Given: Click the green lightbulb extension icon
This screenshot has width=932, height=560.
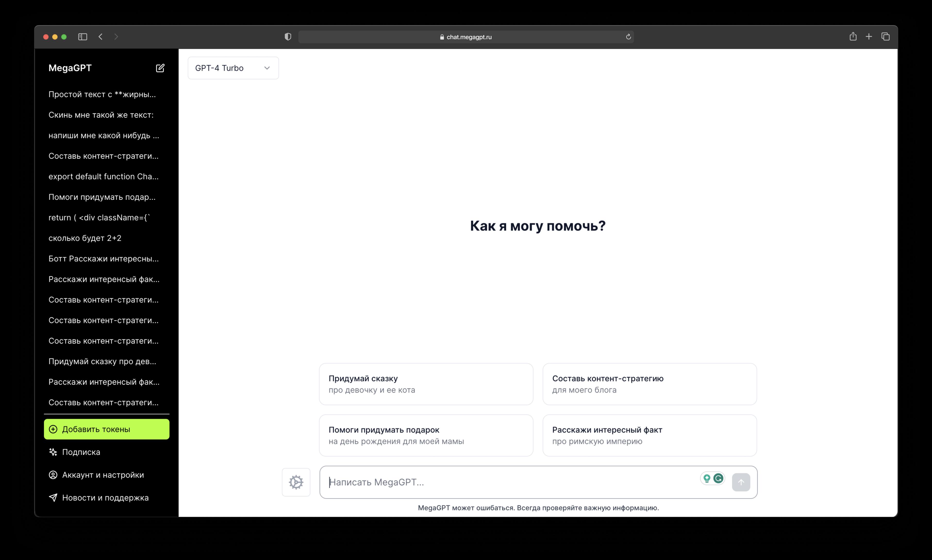Looking at the screenshot, I should [707, 478].
